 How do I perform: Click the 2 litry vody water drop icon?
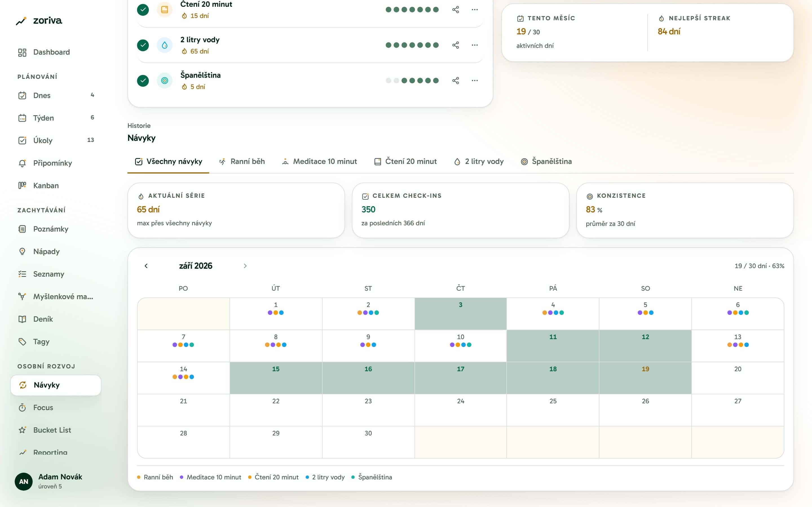point(164,45)
